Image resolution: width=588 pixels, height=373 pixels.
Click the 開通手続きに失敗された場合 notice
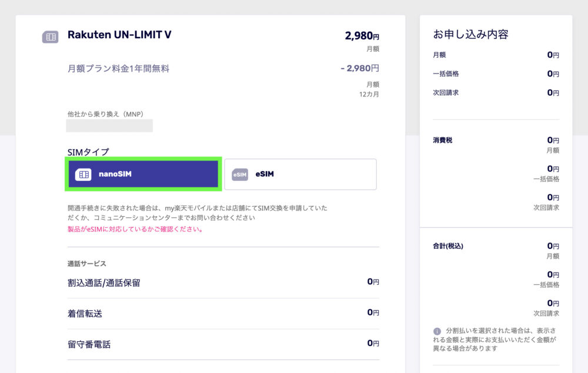pyautogui.click(x=197, y=213)
